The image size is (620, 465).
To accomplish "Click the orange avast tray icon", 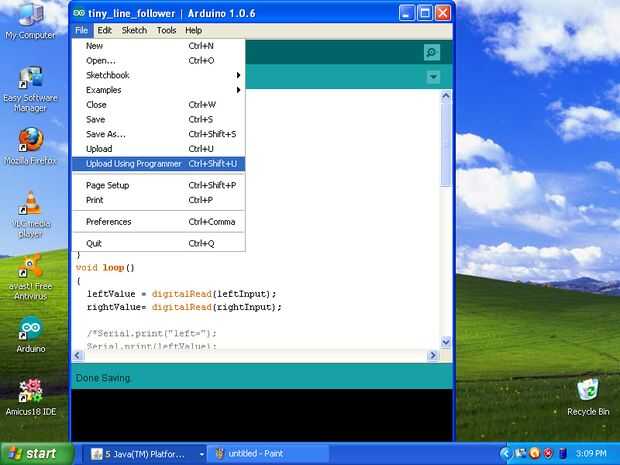I will (x=534, y=453).
